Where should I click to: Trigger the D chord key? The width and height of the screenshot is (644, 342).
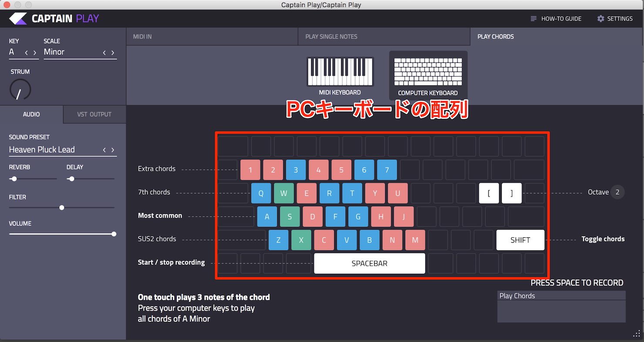point(312,217)
